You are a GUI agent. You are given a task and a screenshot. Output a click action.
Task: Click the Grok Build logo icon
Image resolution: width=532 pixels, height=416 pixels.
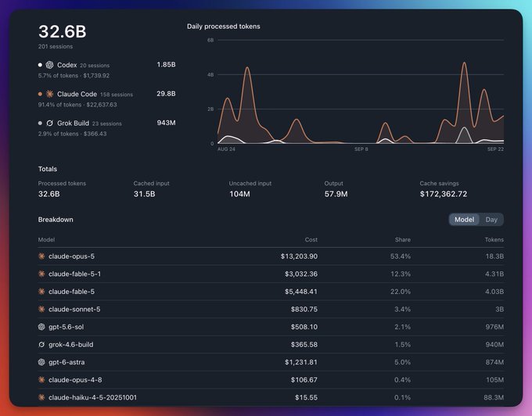coord(49,123)
